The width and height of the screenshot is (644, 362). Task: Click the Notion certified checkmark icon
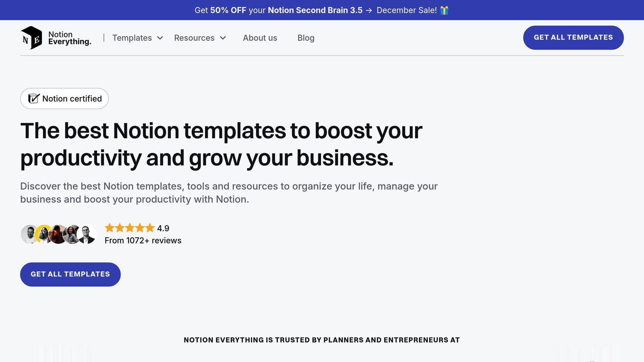click(34, 98)
